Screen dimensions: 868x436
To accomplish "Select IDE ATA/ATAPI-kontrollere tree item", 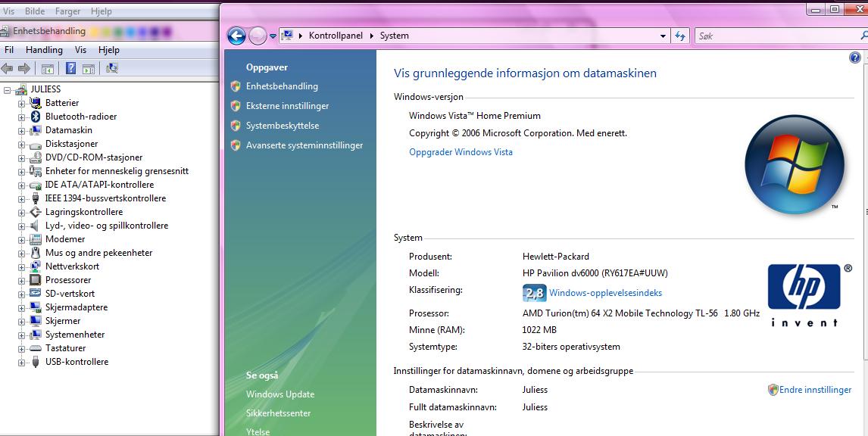I will point(100,185).
